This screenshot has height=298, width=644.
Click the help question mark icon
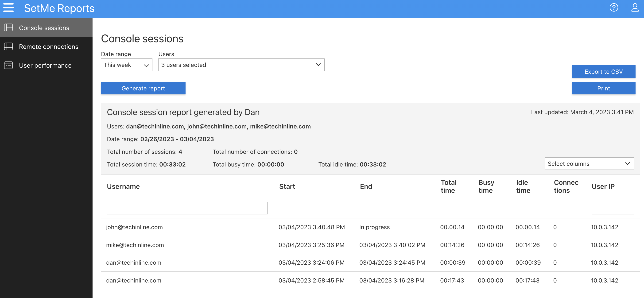613,8
